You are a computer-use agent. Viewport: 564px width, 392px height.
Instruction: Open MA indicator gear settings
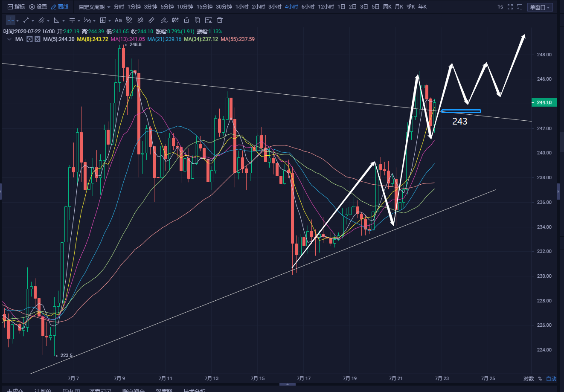pyautogui.click(x=29, y=39)
